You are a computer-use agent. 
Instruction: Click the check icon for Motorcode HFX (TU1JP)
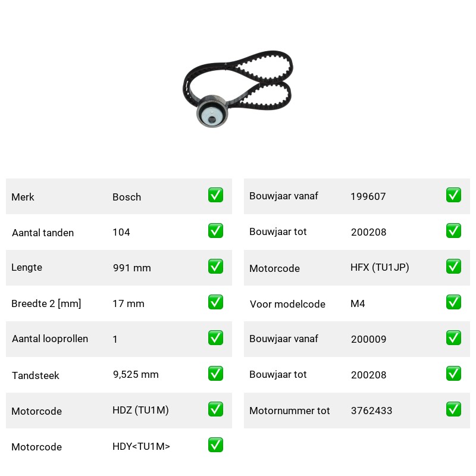pos(453,266)
